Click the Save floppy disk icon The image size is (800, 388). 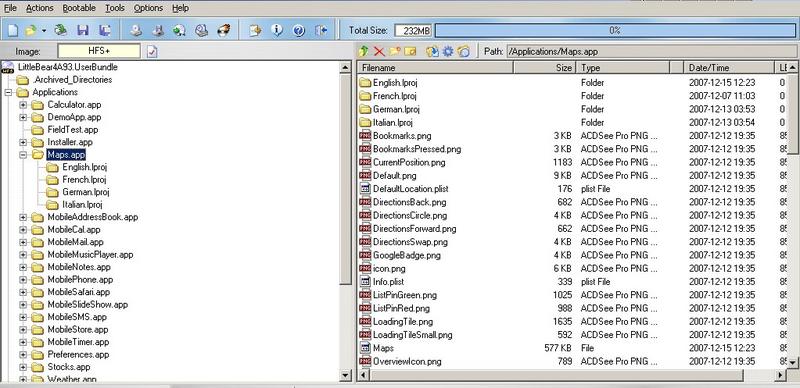pyautogui.click(x=83, y=30)
